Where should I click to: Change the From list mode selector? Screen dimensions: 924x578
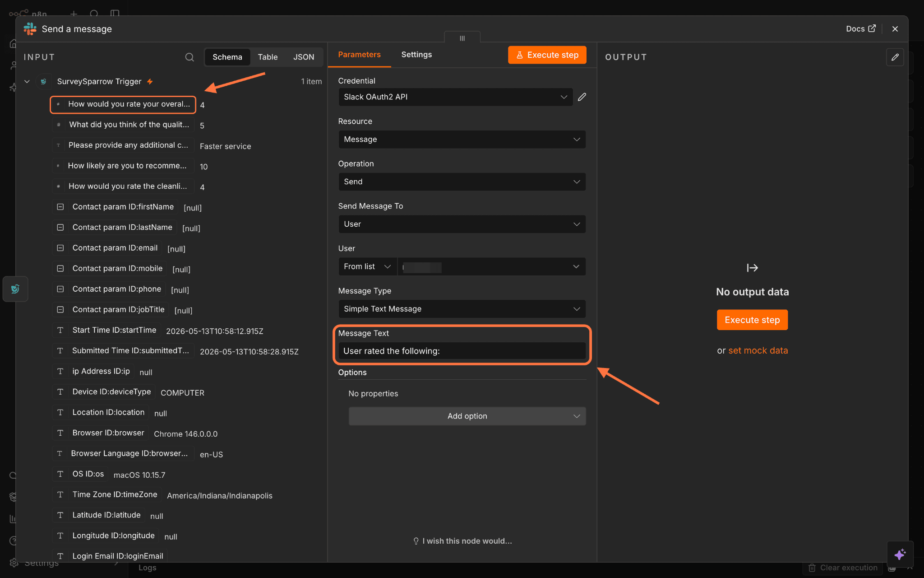(367, 267)
